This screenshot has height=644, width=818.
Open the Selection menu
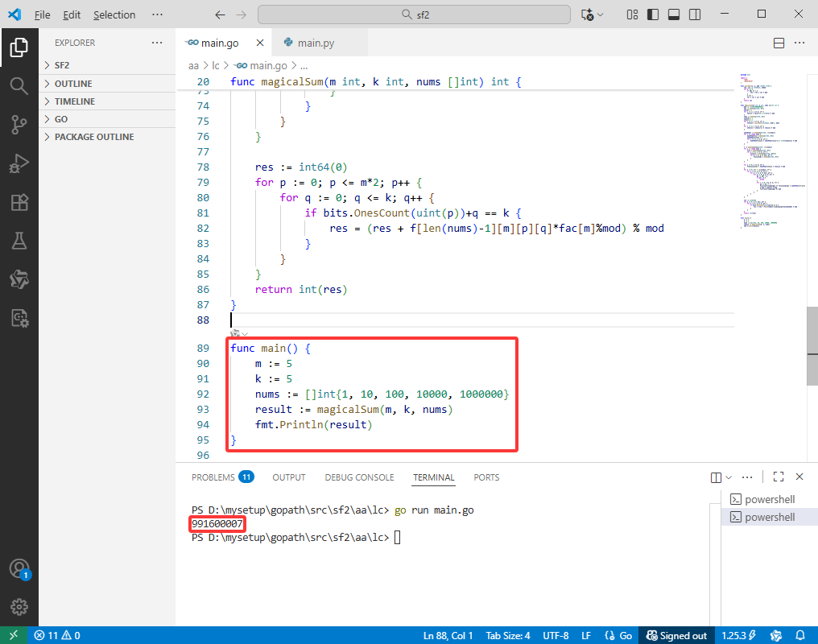(114, 14)
